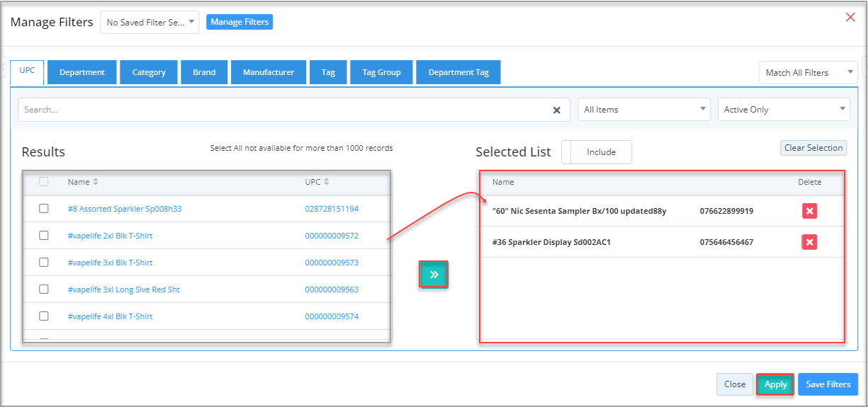This screenshot has height=407, width=868.
Task: Delete the Nic Sesenta Sampler row
Action: (x=810, y=211)
